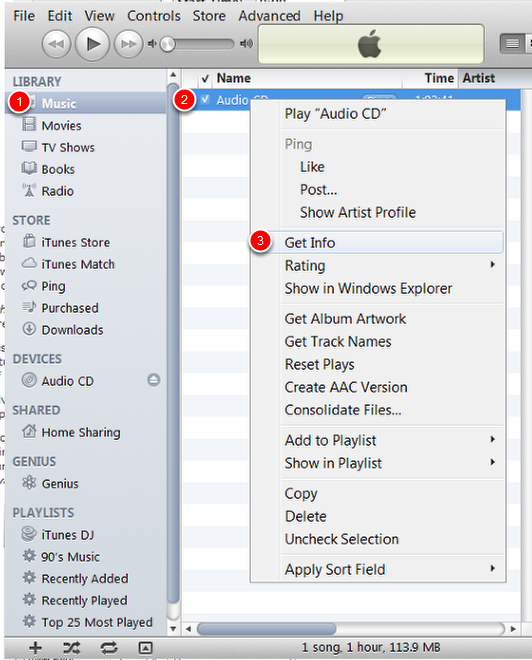Open Purchased items list

pos(69,308)
